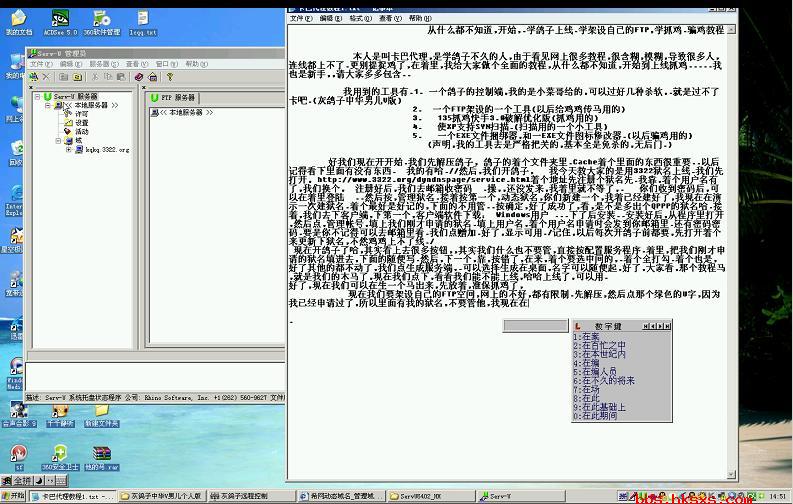
Task: Click the 开始 Start button
Action: [x=15, y=496]
